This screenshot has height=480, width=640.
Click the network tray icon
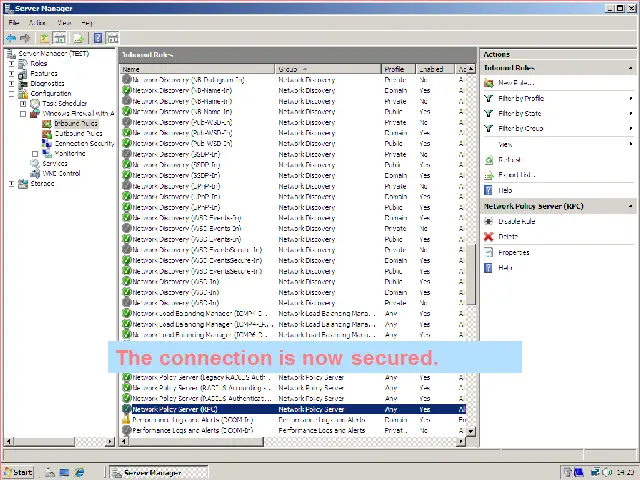[x=595, y=472]
